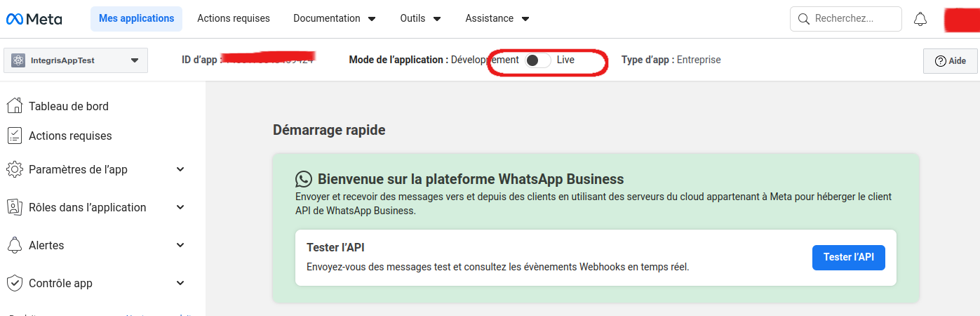Expand the Contrôle app section chevron
980x316 pixels.
180,283
